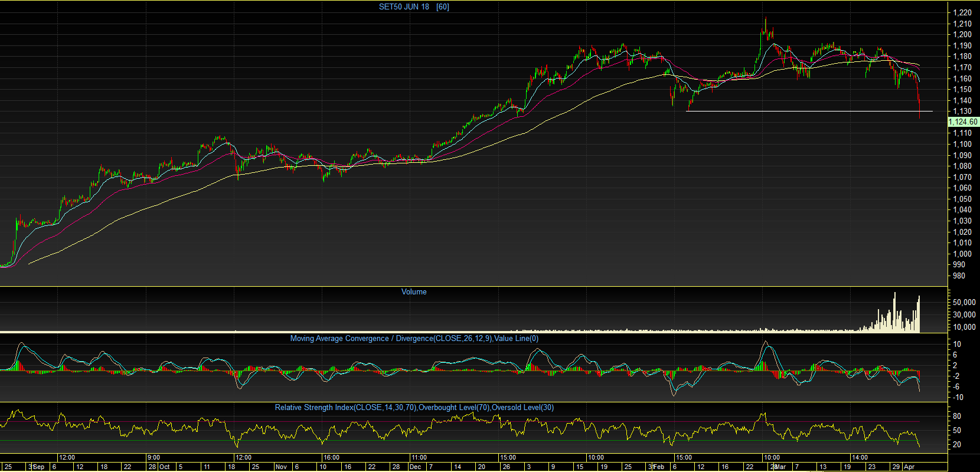Click the Feb month label on the date axis
Image resolution: width=980 pixels, height=472 pixels.
658,467
